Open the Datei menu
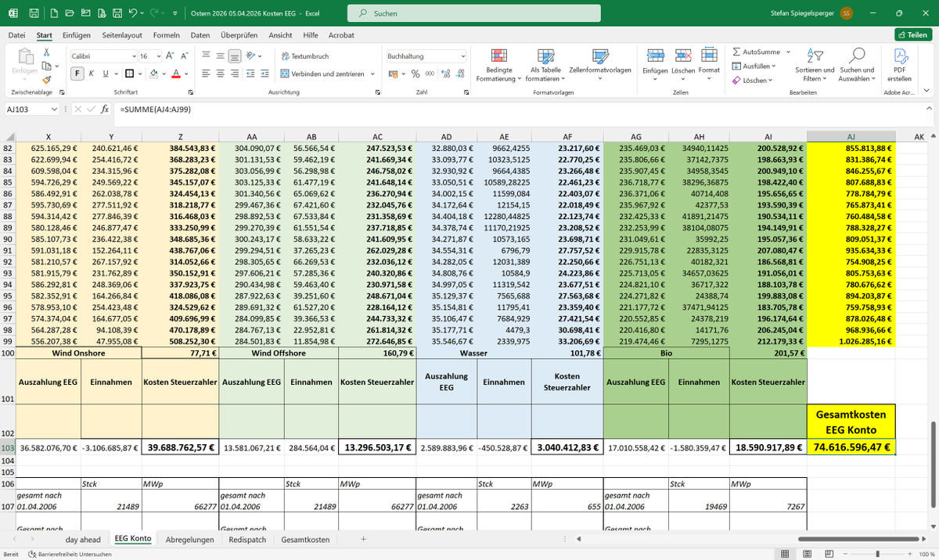939x560 pixels. point(16,35)
